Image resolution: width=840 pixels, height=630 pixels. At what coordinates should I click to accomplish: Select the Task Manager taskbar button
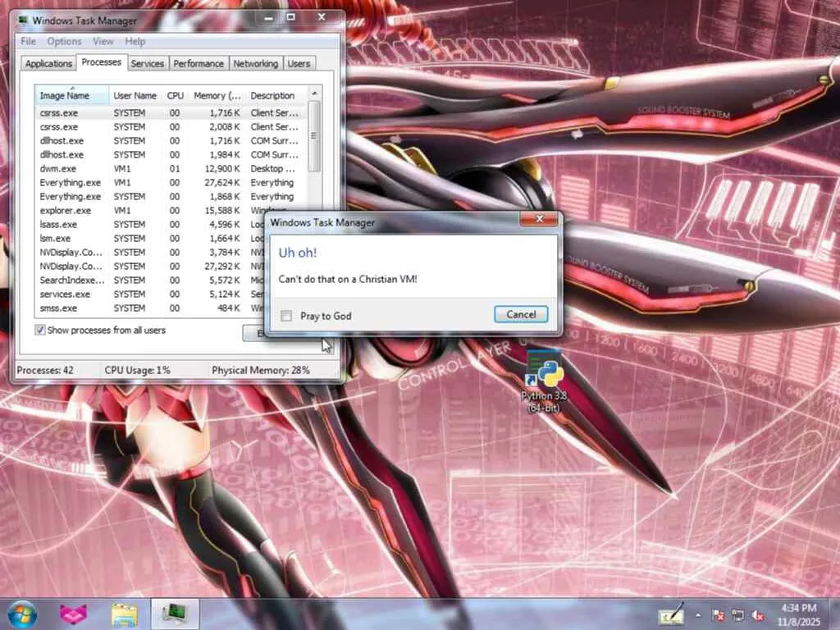point(175,614)
